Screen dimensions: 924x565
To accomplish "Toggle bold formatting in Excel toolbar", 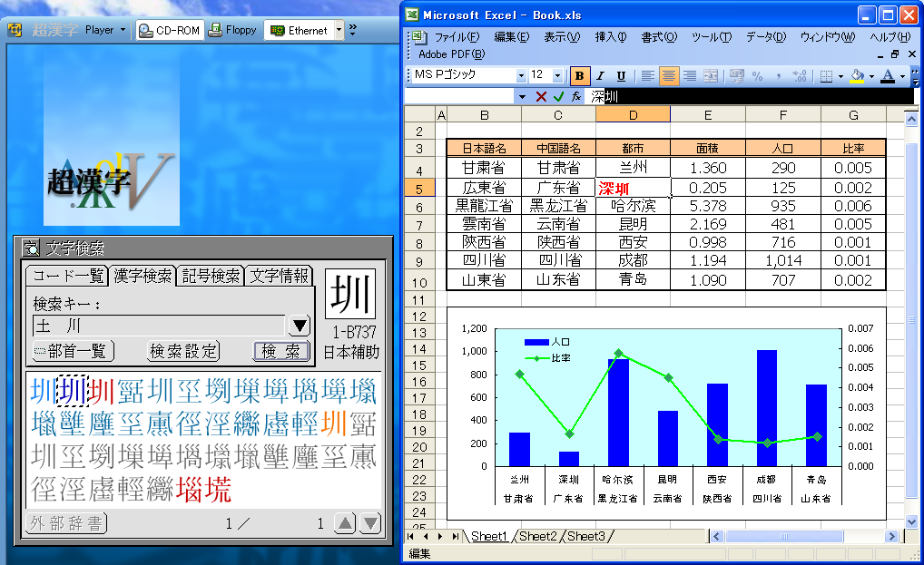I will click(x=579, y=76).
